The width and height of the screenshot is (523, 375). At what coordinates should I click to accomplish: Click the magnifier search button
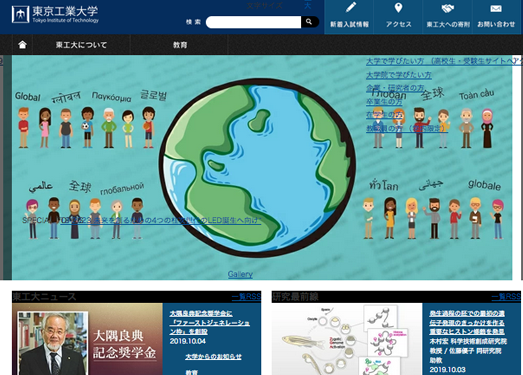[309, 22]
